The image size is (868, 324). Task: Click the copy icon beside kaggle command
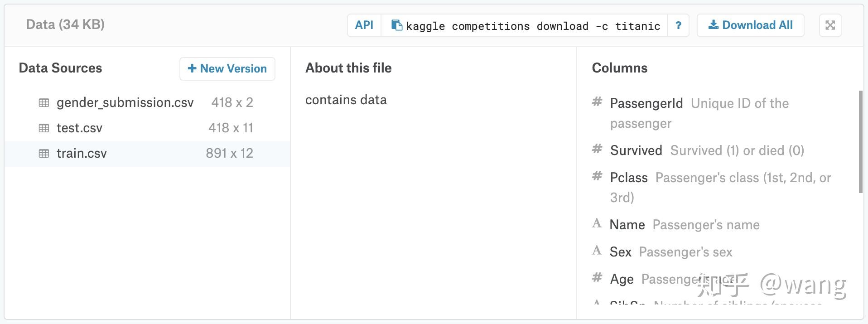(397, 25)
